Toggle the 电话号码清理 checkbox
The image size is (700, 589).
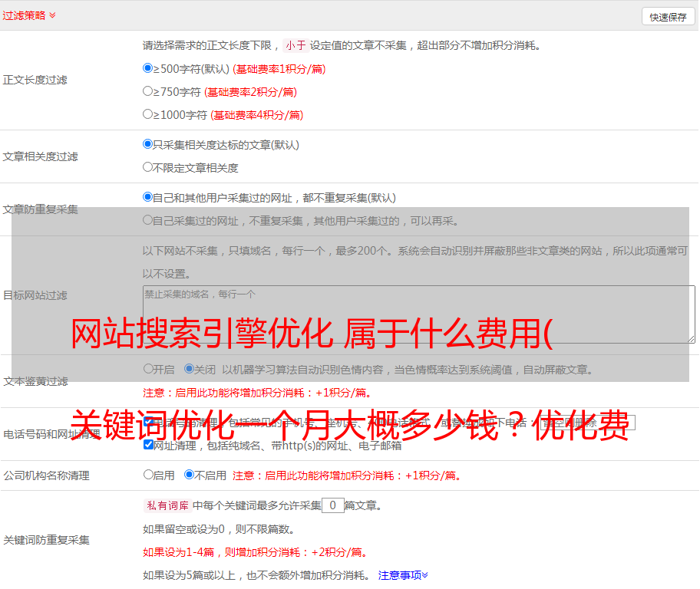(x=148, y=422)
